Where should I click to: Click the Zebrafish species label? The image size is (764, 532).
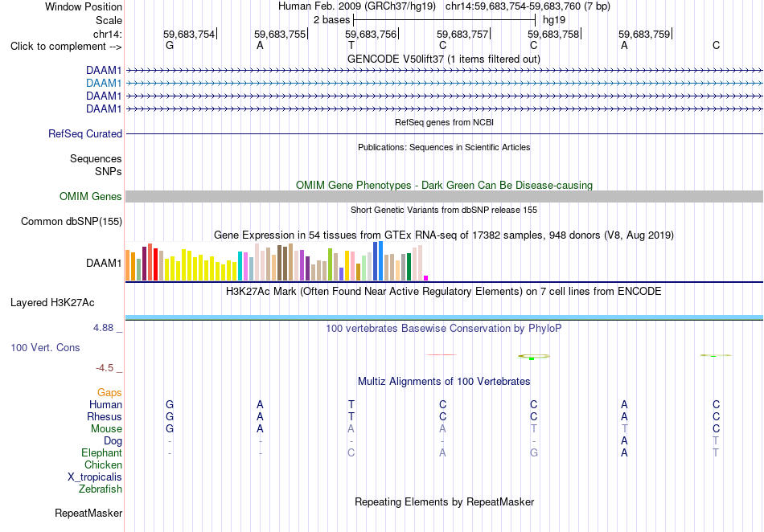(101, 489)
